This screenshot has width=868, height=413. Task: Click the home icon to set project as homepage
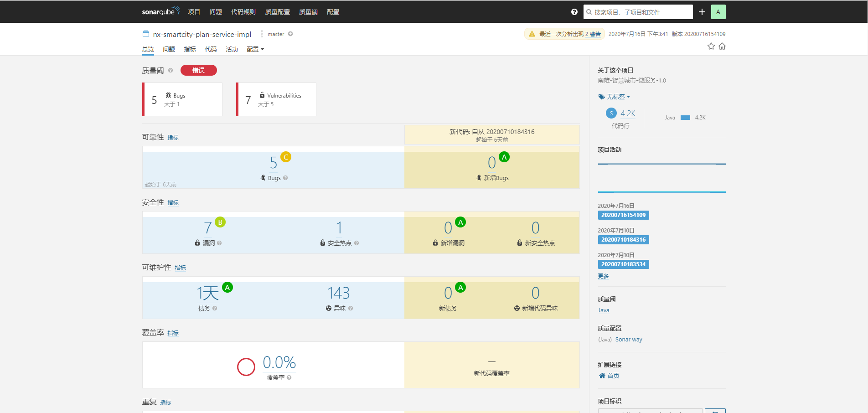722,46
